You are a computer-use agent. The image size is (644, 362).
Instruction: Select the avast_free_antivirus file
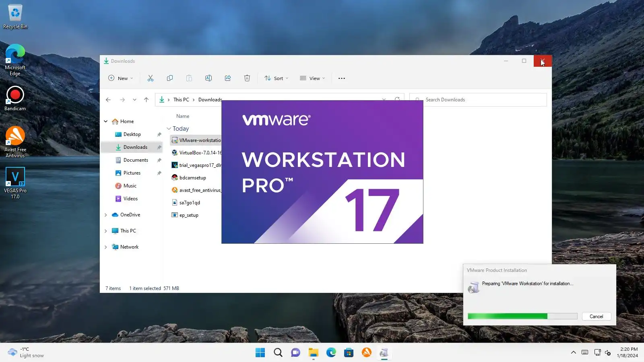pos(196,190)
